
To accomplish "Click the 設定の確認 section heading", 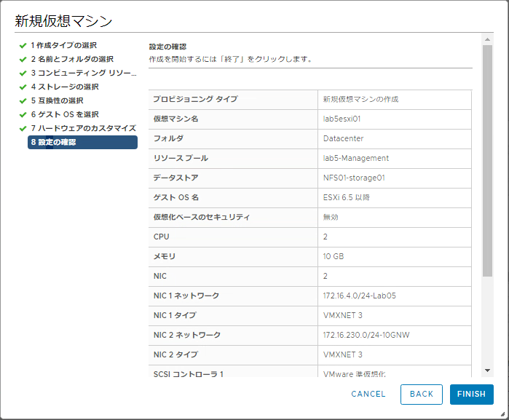I will click(x=167, y=47).
